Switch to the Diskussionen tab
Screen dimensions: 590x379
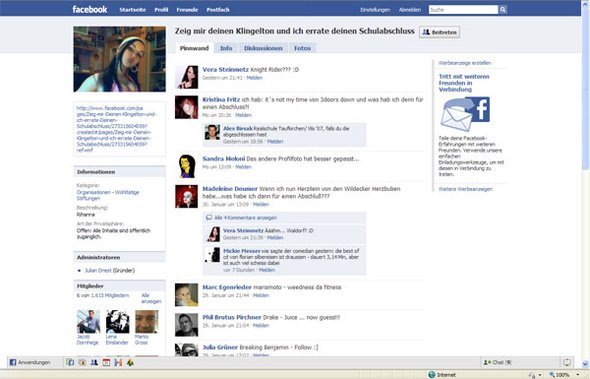pos(263,48)
